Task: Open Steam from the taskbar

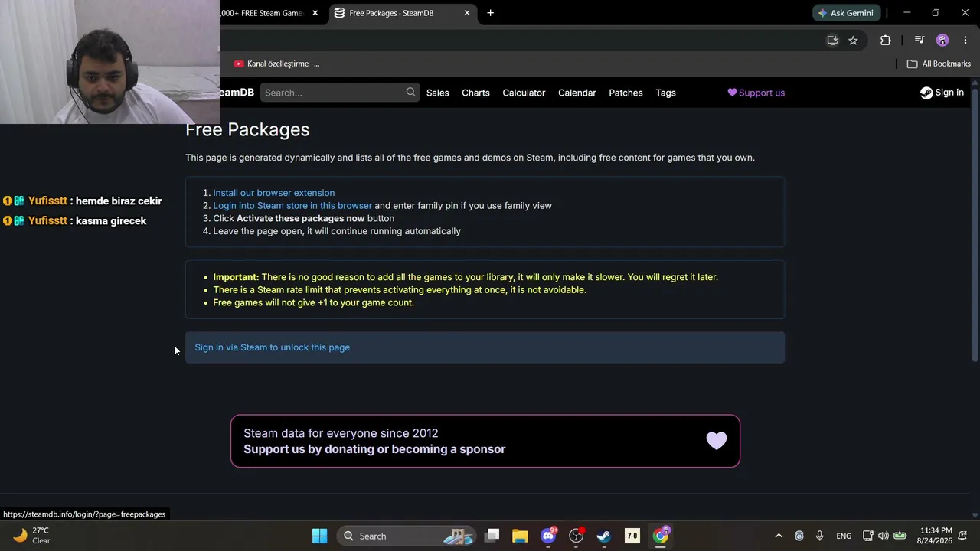Action: 604,536
